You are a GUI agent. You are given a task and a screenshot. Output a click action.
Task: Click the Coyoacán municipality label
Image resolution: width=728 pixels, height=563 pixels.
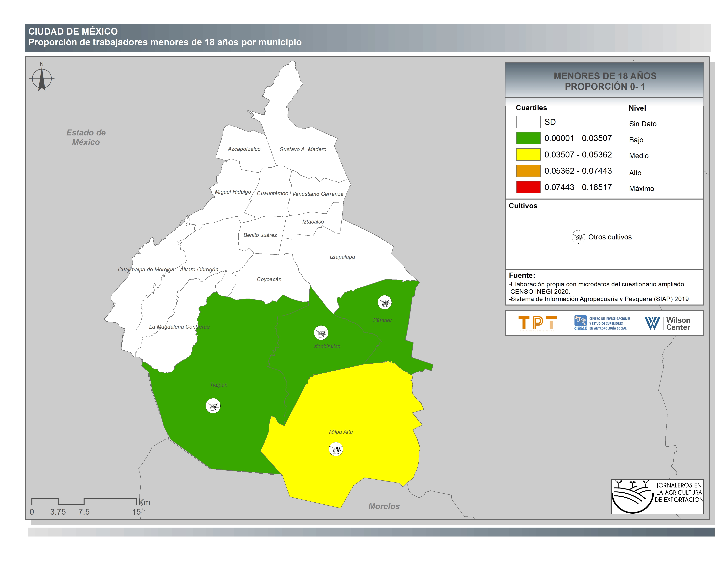(269, 280)
